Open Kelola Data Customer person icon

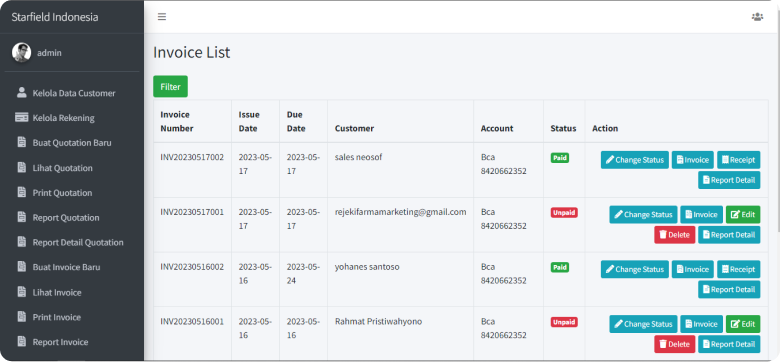pyautogui.click(x=21, y=92)
